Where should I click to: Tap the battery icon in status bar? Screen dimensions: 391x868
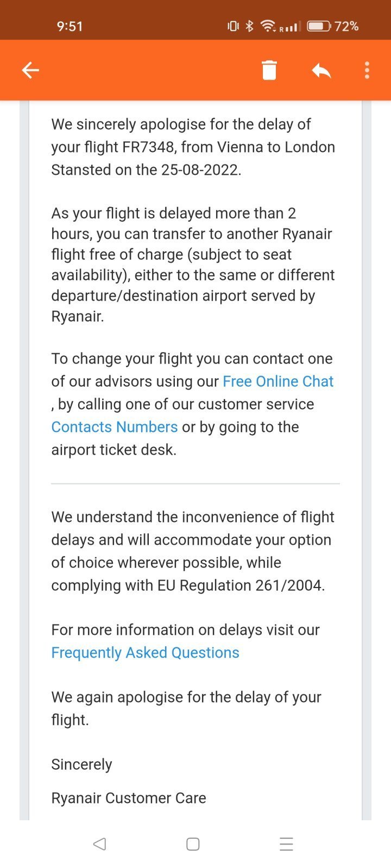[x=319, y=26]
